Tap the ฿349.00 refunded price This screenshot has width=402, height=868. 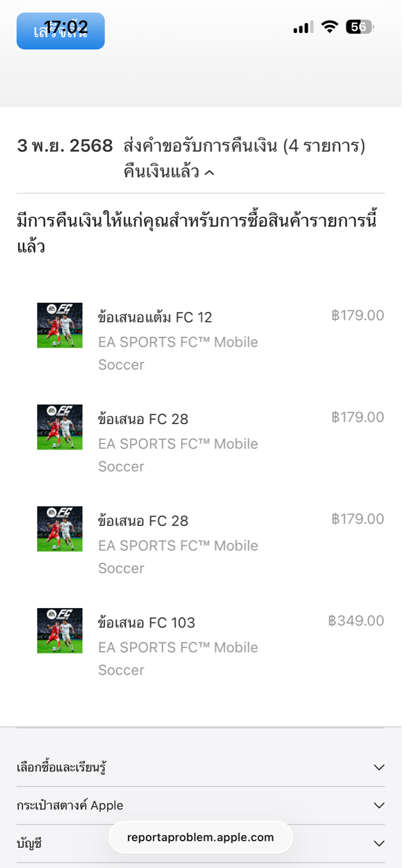[x=356, y=621]
